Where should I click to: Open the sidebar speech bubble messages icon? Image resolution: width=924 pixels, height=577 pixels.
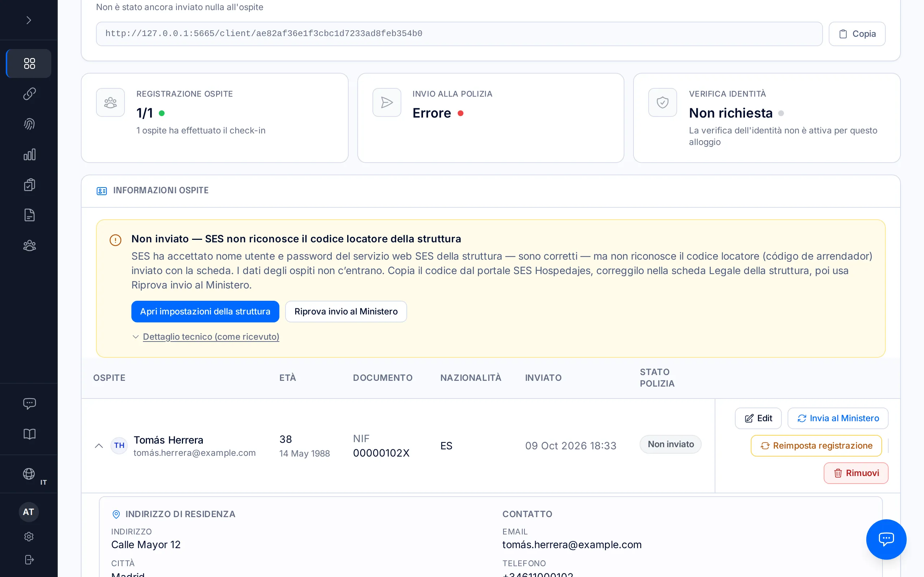(29, 404)
